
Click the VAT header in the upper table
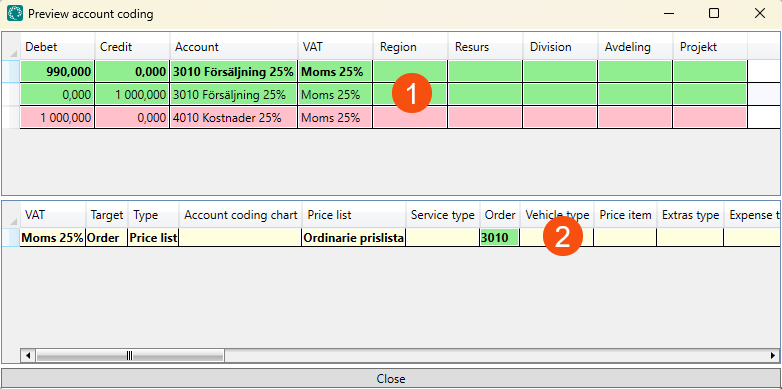pos(335,47)
